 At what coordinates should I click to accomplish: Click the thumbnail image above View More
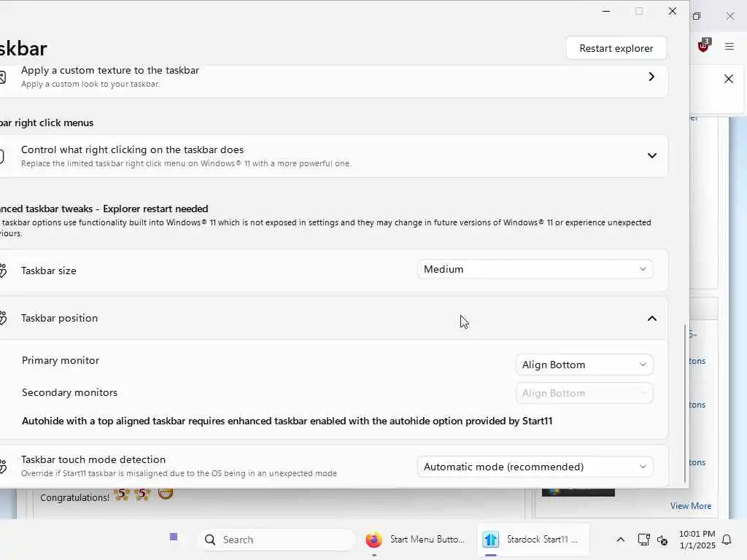pos(578,492)
